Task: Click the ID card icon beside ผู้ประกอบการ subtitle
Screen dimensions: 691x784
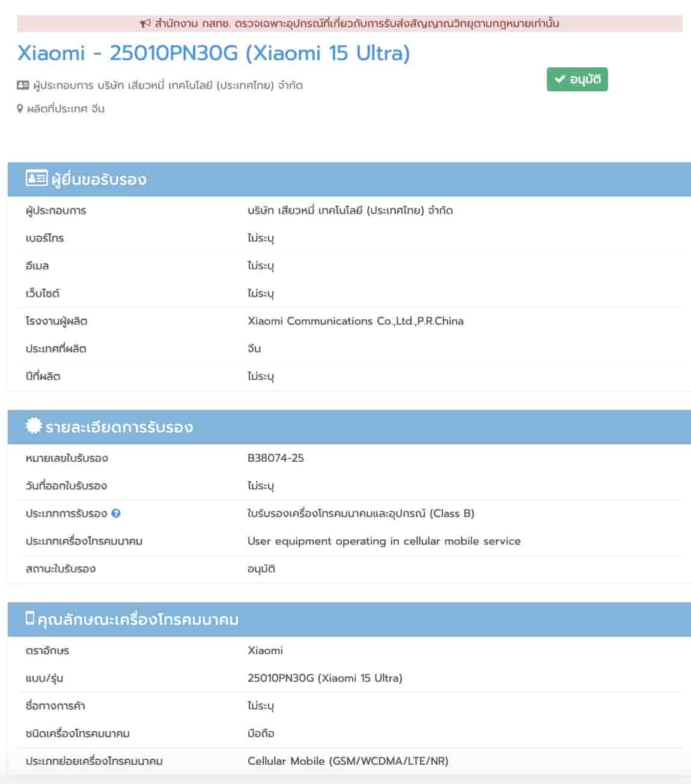Action: pos(23,85)
